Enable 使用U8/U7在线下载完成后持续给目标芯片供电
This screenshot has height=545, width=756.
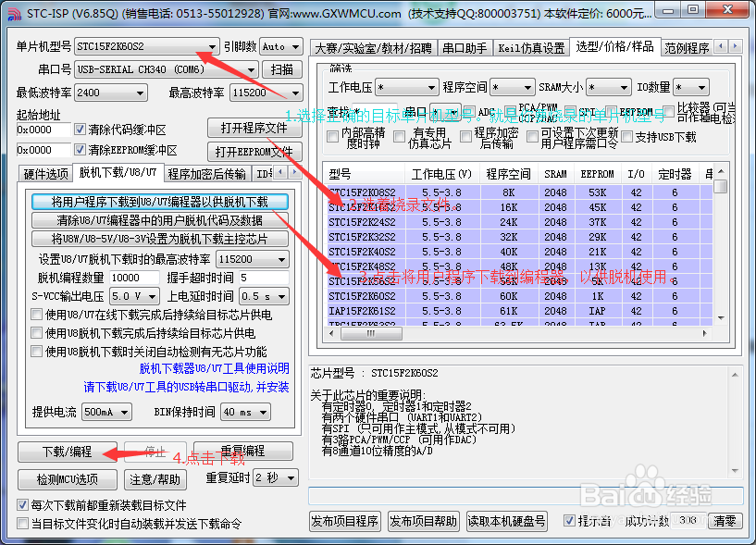[x=37, y=315]
